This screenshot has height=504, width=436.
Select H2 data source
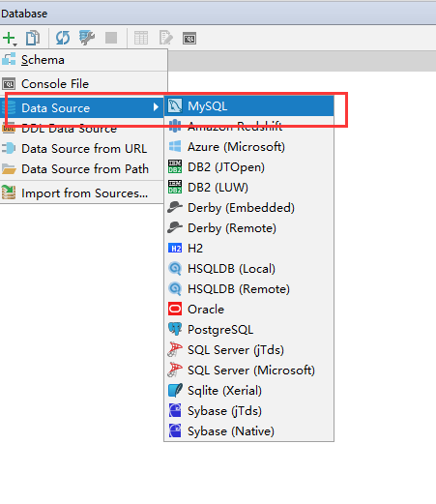click(x=248, y=249)
